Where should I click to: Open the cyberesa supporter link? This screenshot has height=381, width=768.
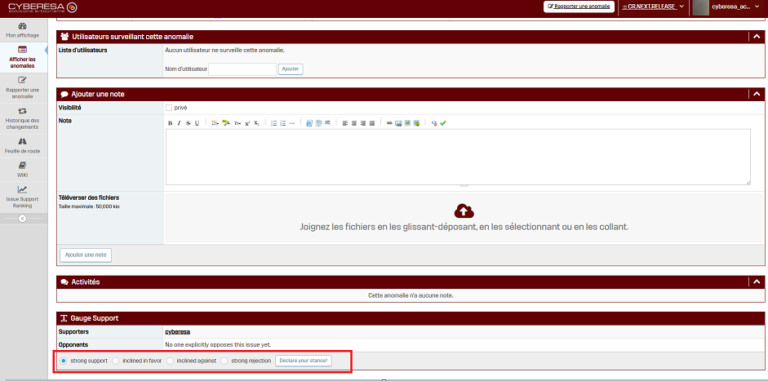point(177,332)
